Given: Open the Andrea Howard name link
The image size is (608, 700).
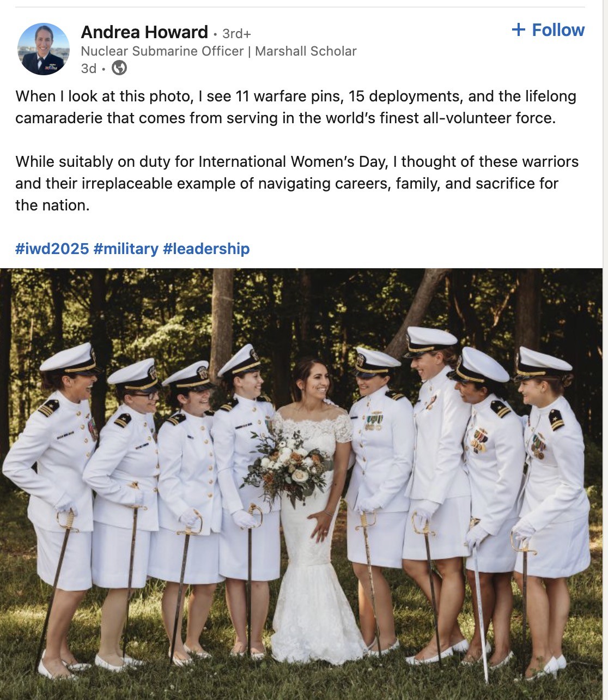Looking at the screenshot, I should tap(144, 32).
